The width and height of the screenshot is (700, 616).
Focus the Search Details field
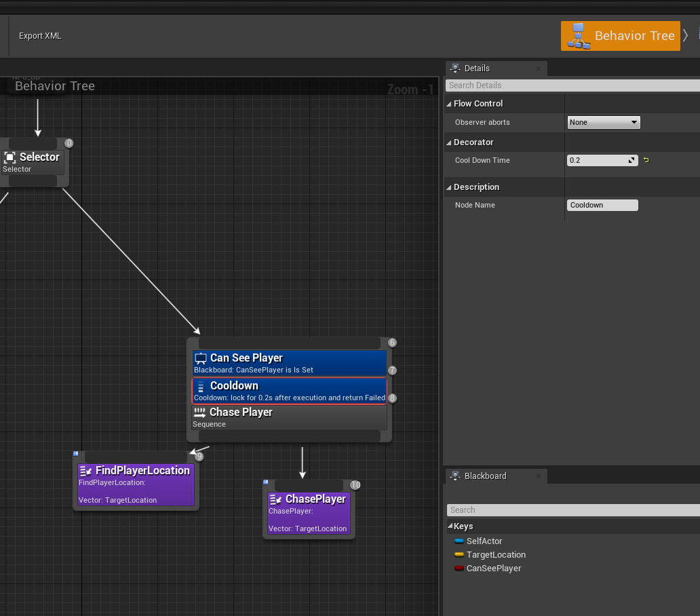coord(572,85)
